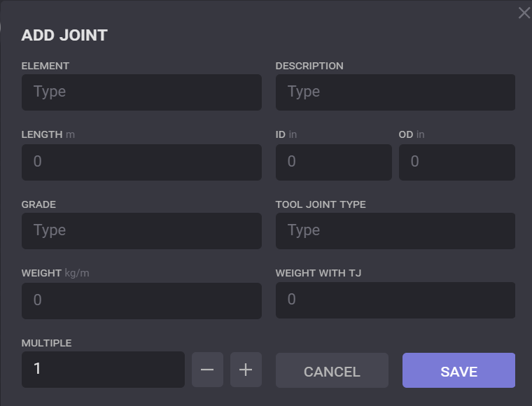Screen dimensions: 532x406
Task: Focus the Element text field
Action: 141,92
